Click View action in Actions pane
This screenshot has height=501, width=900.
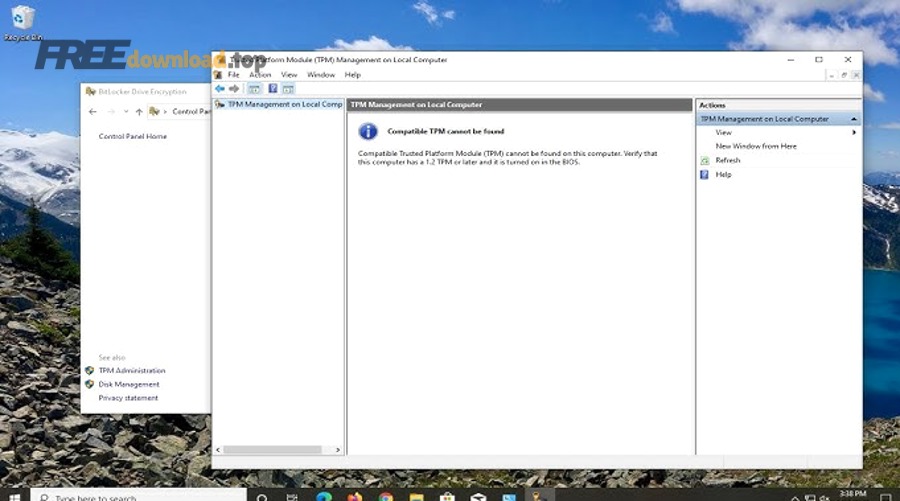[x=723, y=133]
